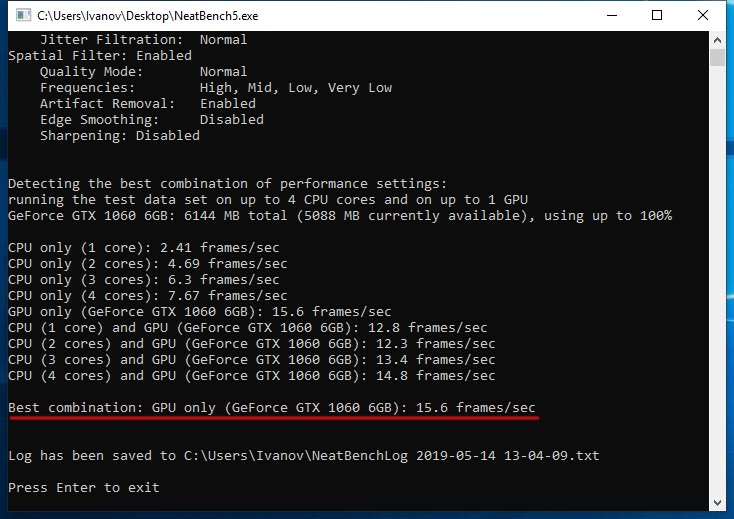Image resolution: width=734 pixels, height=519 pixels.
Task: Click the GPU only 15.6 frames/sec result line
Action: (x=199, y=312)
